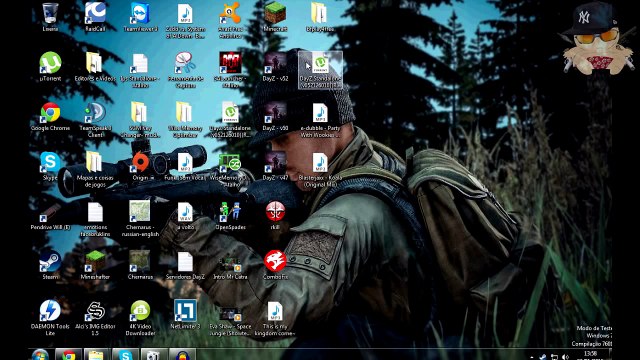Launch the NetLimiter 3 shortcut
This screenshot has height=360, width=640.
click(185, 315)
